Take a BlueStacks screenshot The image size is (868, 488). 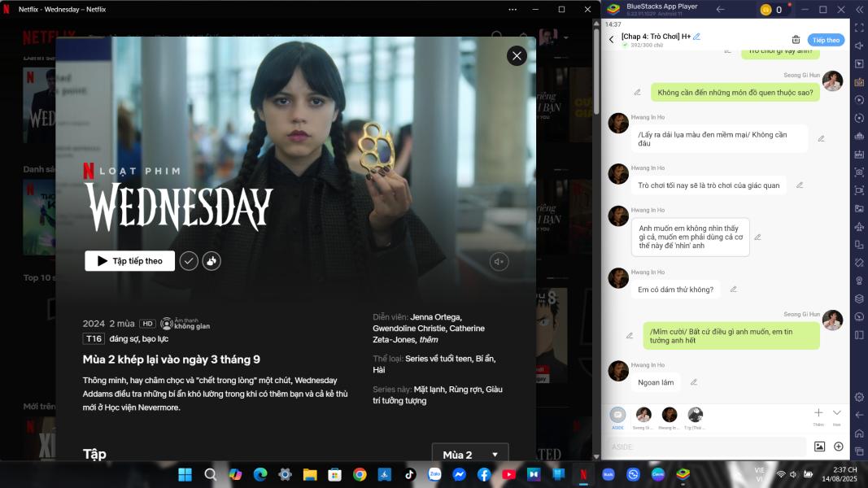(x=859, y=172)
